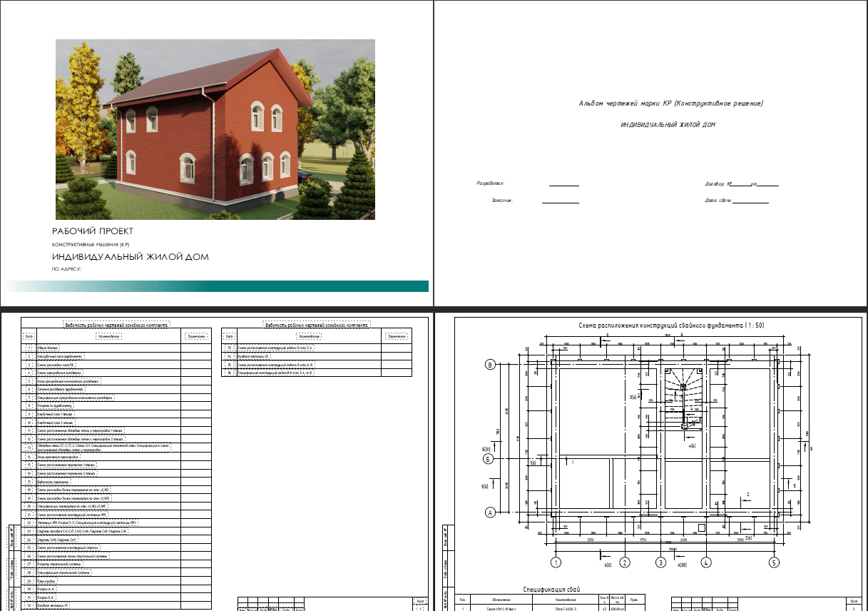The height and width of the screenshot is (611, 868).
Task: Click row 10 'Кладочный план 2 этажа'
Action: coord(117,423)
